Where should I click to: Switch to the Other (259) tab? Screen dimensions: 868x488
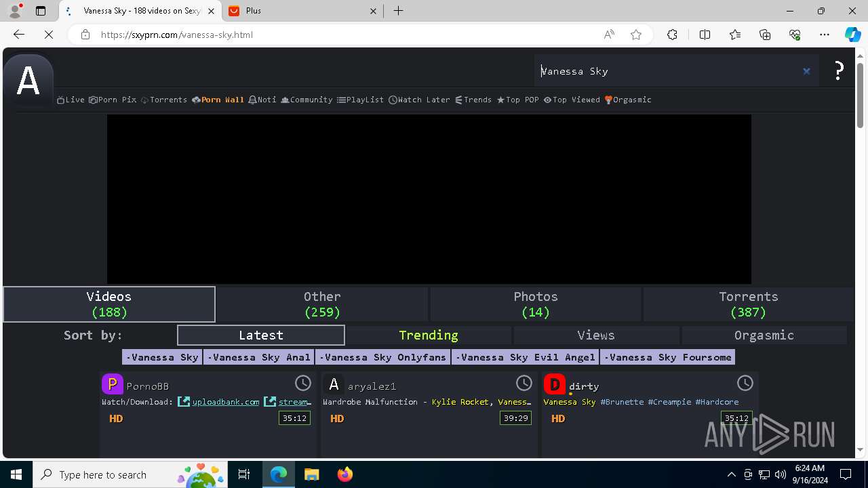point(322,304)
